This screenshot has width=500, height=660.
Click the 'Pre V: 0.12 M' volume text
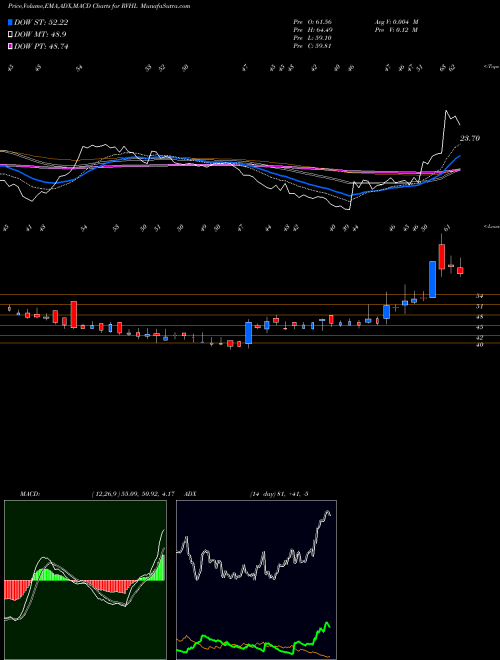click(396, 30)
